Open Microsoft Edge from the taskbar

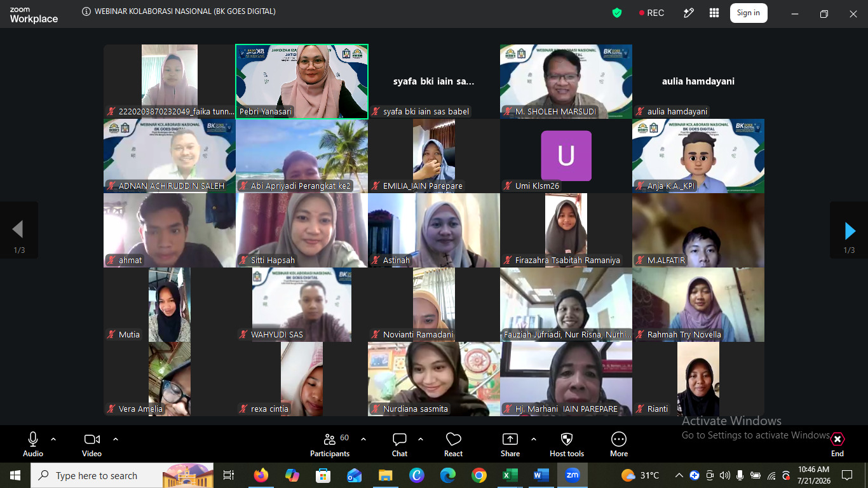click(x=448, y=475)
